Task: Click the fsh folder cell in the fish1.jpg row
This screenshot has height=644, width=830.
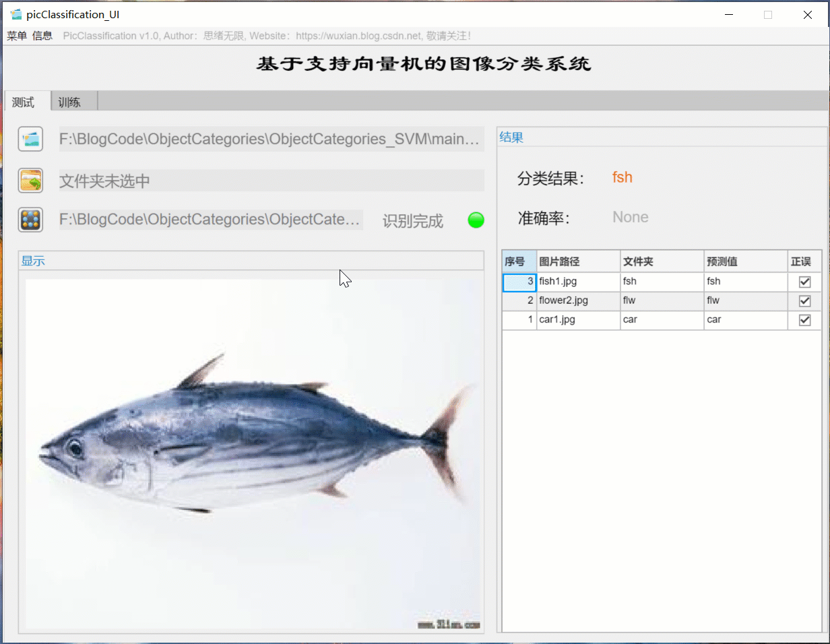Action: click(662, 282)
